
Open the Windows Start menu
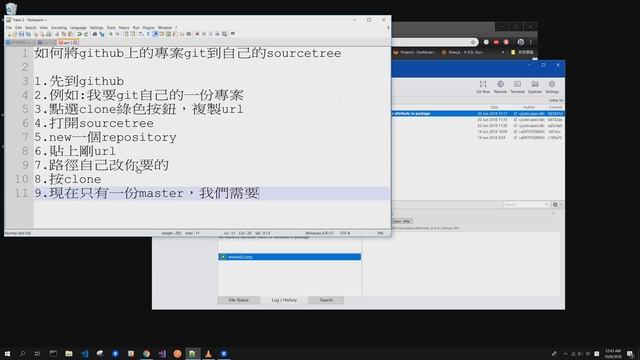tap(7, 353)
